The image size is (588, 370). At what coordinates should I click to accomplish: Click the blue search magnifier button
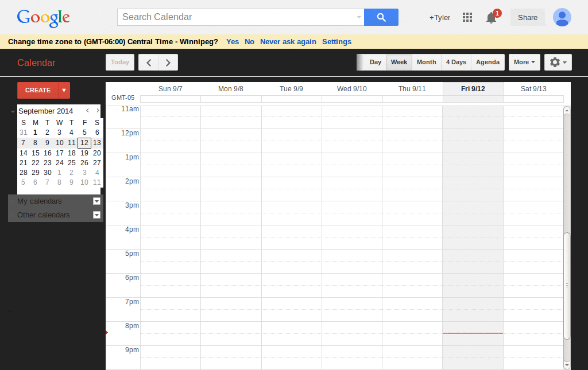[x=381, y=17]
